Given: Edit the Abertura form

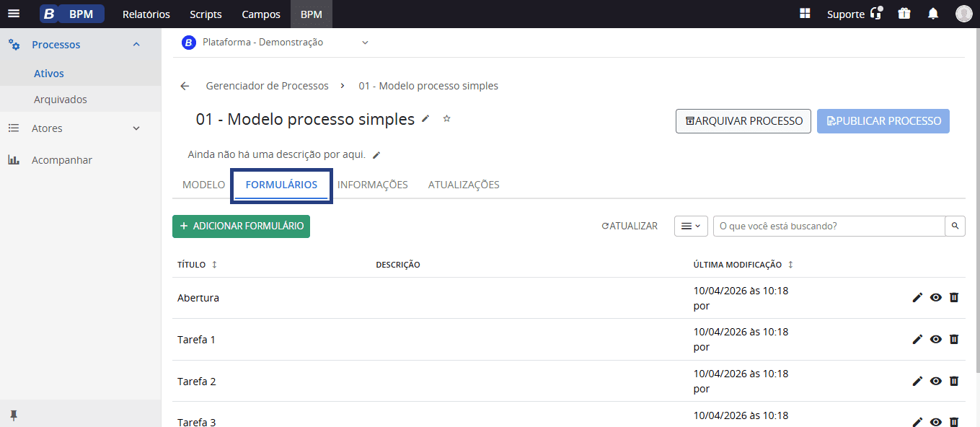Looking at the screenshot, I should [x=917, y=297].
